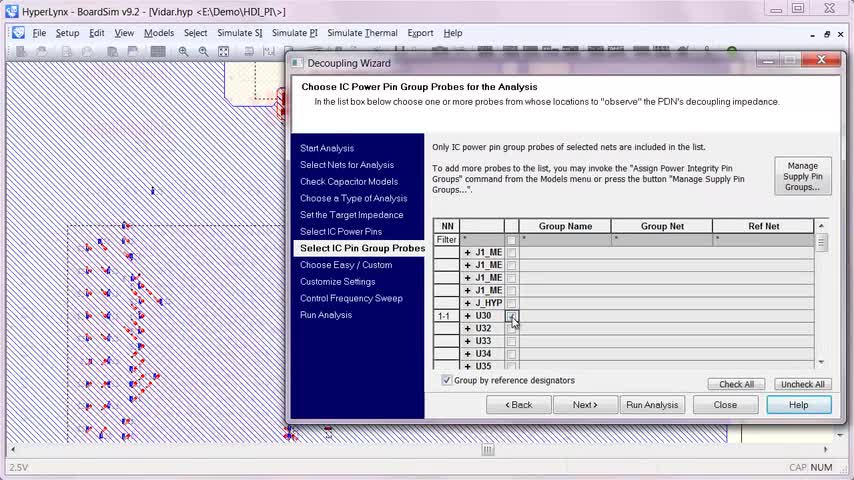Go to previous step with Back
The height and width of the screenshot is (480, 854).
coord(518,405)
